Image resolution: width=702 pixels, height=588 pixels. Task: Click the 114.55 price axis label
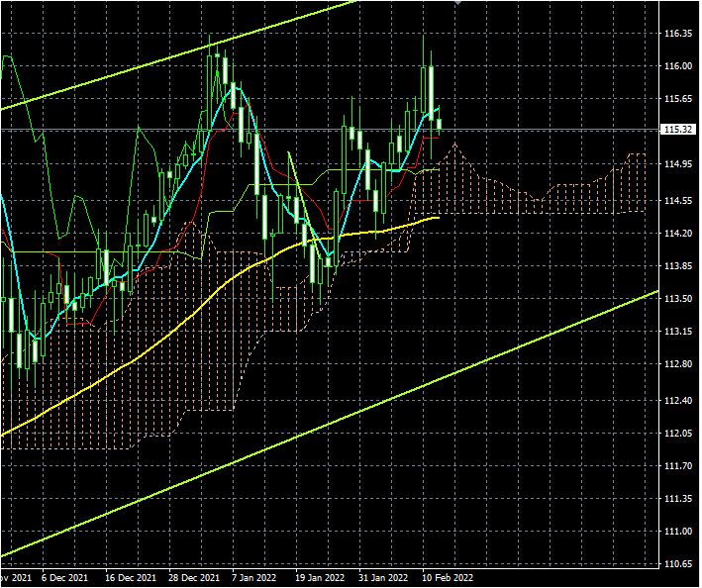coord(678,201)
